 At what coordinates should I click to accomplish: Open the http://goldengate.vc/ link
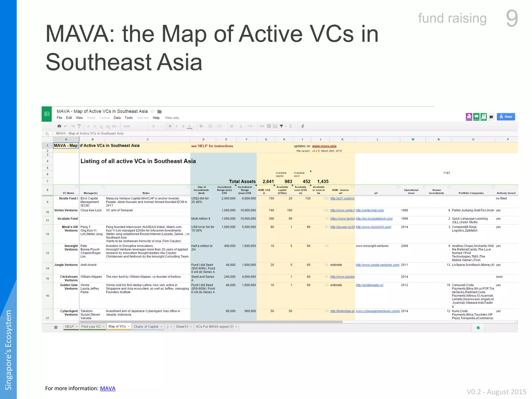[x=369, y=285]
